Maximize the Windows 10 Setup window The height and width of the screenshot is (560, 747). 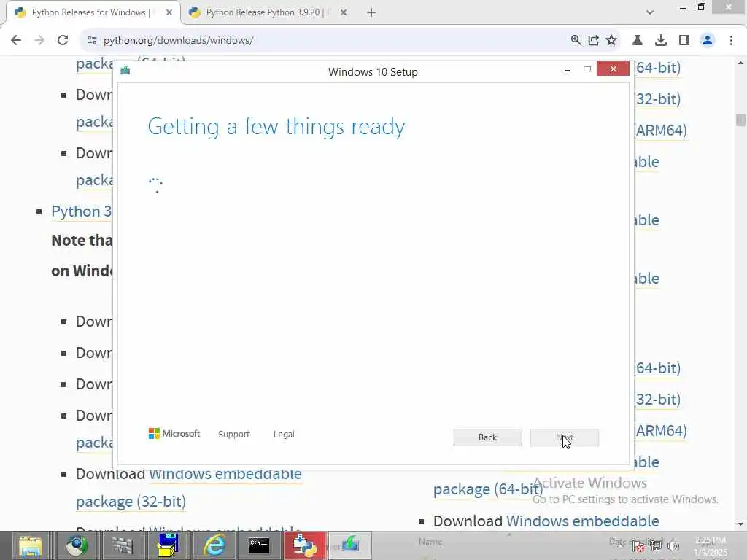pyautogui.click(x=587, y=69)
